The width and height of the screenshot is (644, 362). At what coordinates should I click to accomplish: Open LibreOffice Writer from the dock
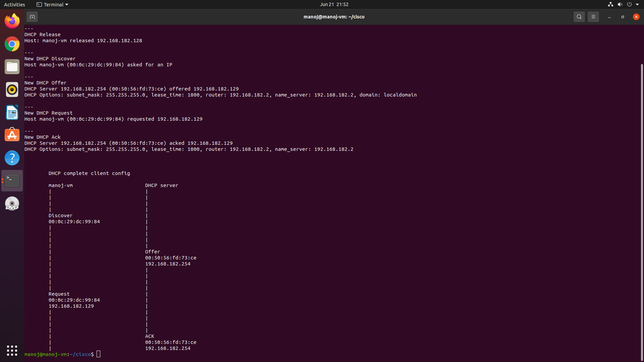coord(12,112)
